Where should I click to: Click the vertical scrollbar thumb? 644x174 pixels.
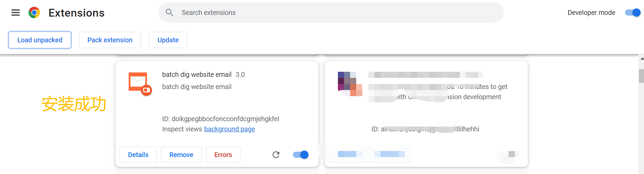click(641, 76)
